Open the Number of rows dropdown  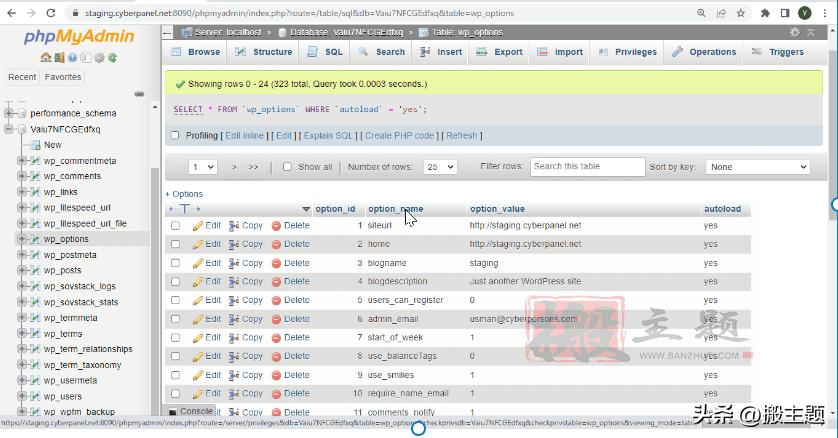click(439, 167)
